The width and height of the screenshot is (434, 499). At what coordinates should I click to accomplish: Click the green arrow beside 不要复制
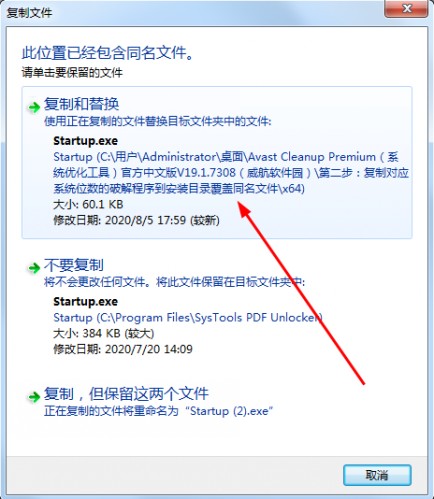pyautogui.click(x=34, y=268)
